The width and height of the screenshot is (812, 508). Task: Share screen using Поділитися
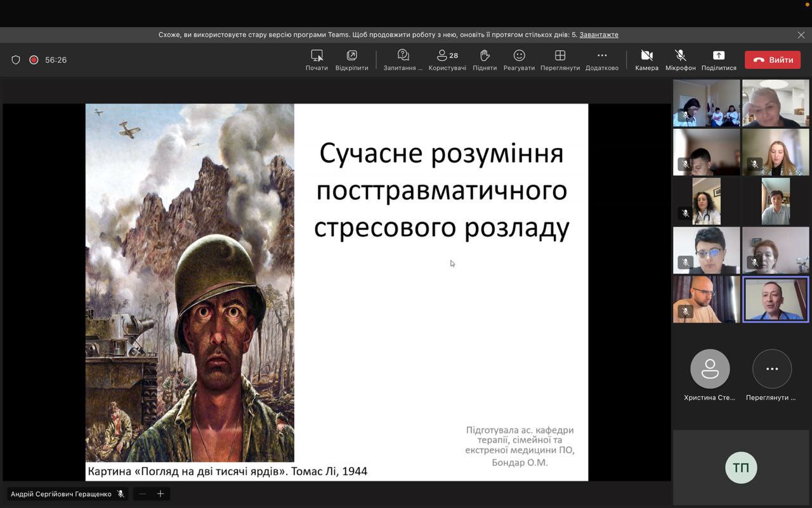click(719, 60)
